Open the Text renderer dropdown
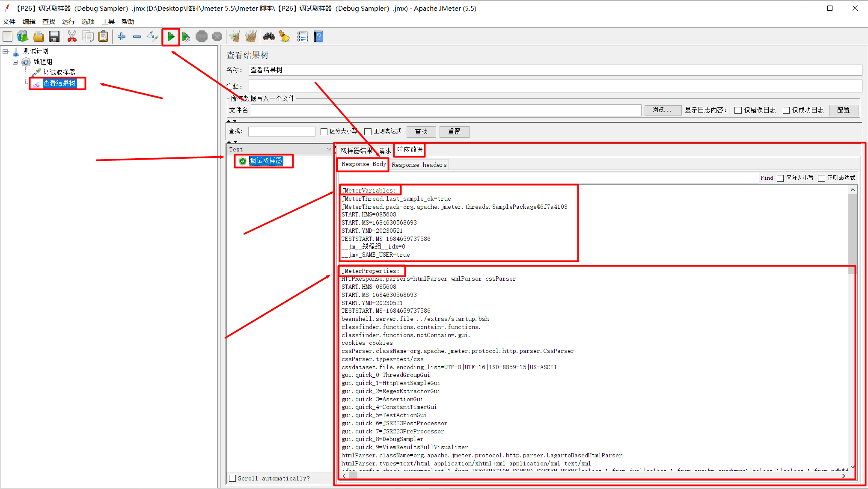This screenshot has width=868, height=489. 329,150
